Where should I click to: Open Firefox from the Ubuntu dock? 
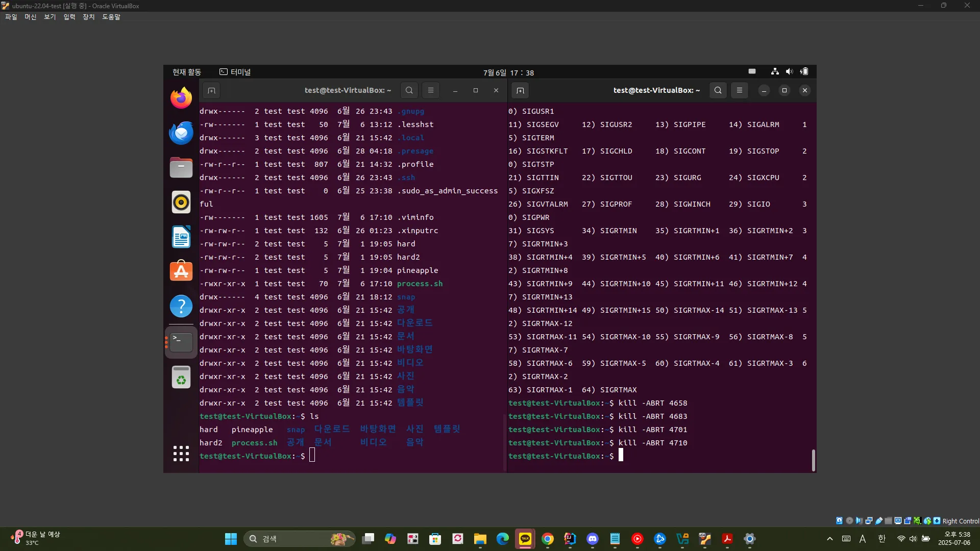coord(181,97)
